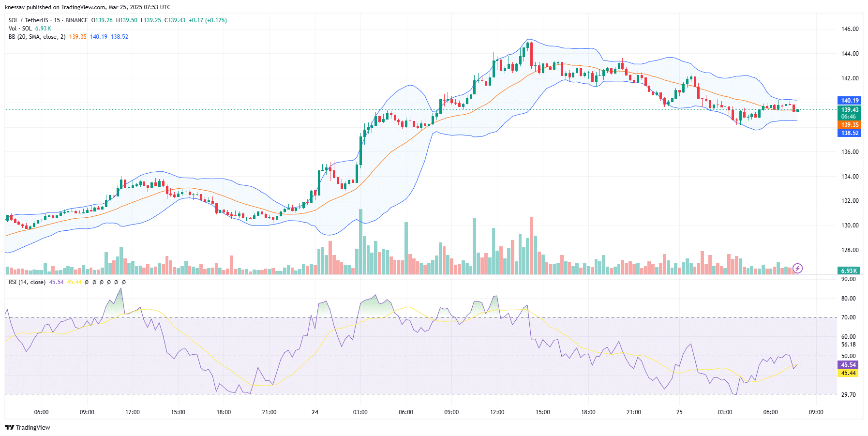This screenshot has width=868, height=436.
Task: Click the final 09:00 label on time axis
Action: click(816, 412)
